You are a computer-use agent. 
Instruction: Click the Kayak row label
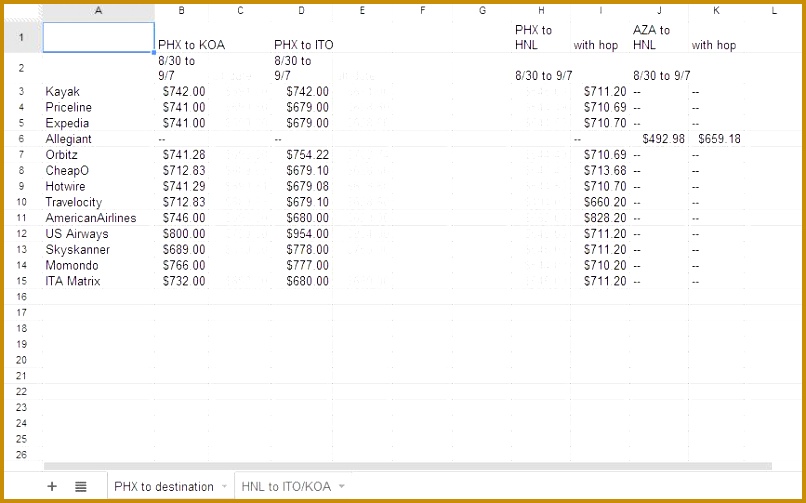pos(62,92)
